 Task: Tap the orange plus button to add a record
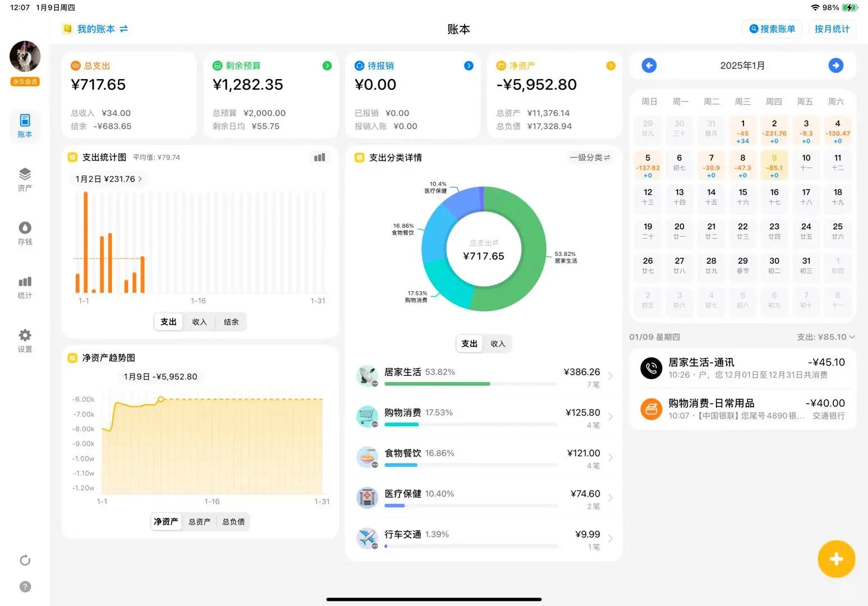point(837,559)
